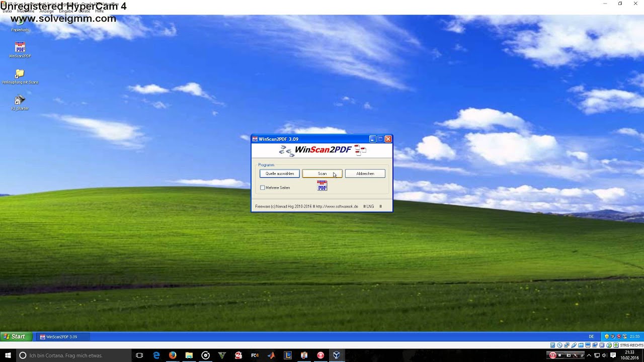
Task: Open the FC4 taskbar icon
Action: point(255,355)
